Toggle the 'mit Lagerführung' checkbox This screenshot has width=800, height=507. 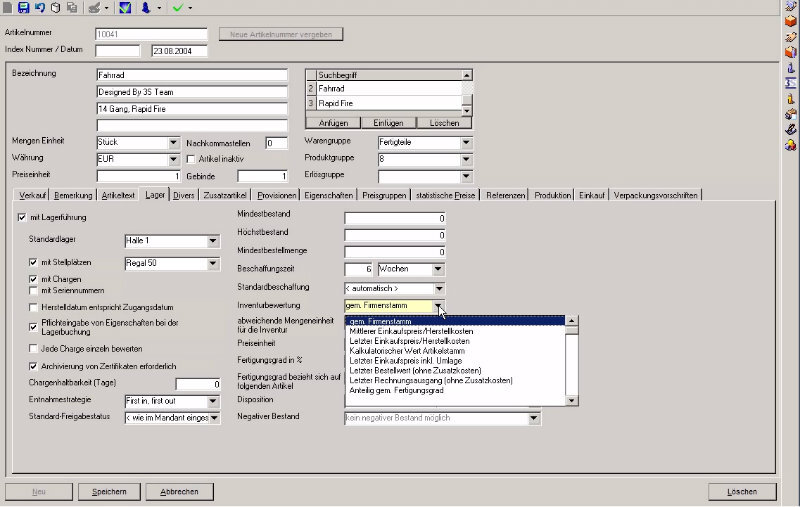pos(22,217)
